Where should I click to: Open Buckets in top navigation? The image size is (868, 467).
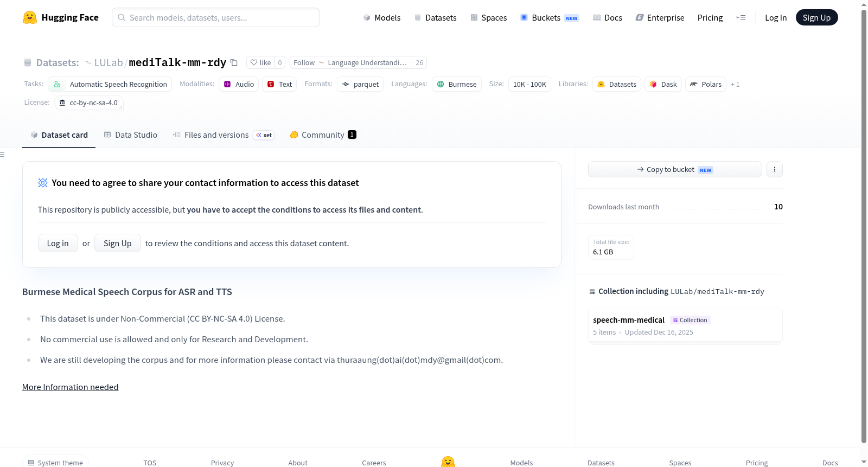pos(550,17)
